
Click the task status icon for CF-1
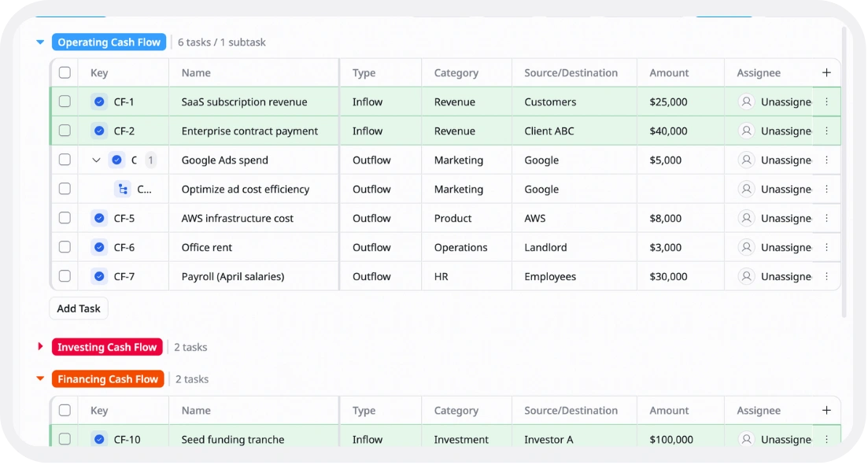99,101
